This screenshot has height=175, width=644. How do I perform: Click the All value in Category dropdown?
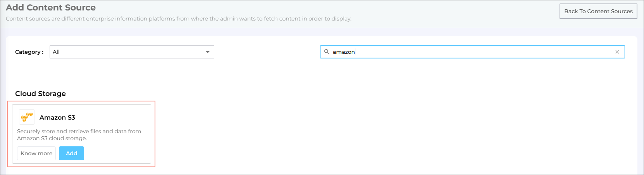pos(56,52)
